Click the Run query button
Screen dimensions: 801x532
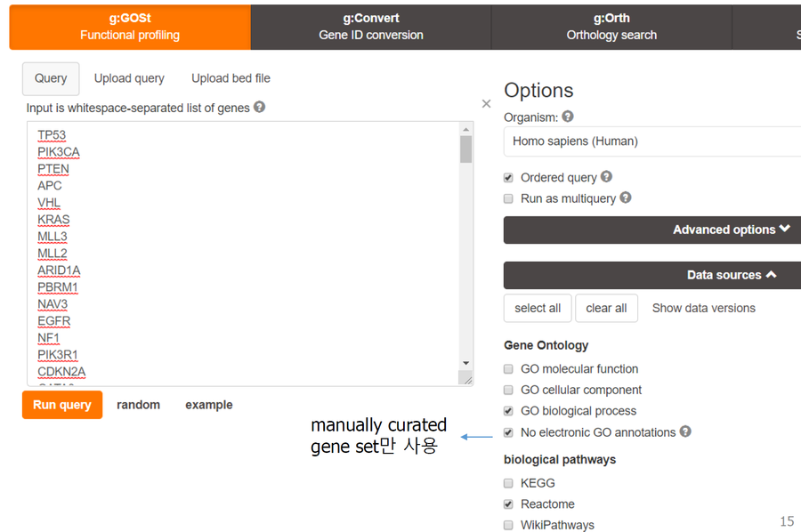click(x=61, y=404)
